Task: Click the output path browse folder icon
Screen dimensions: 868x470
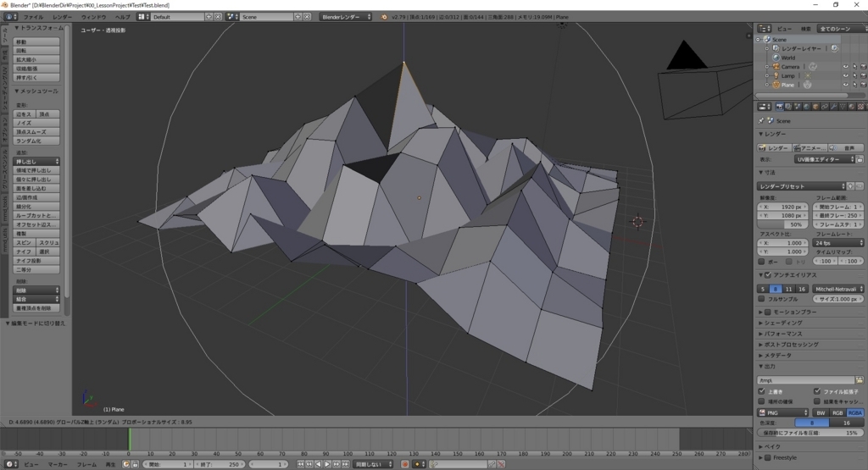Action: click(x=860, y=380)
